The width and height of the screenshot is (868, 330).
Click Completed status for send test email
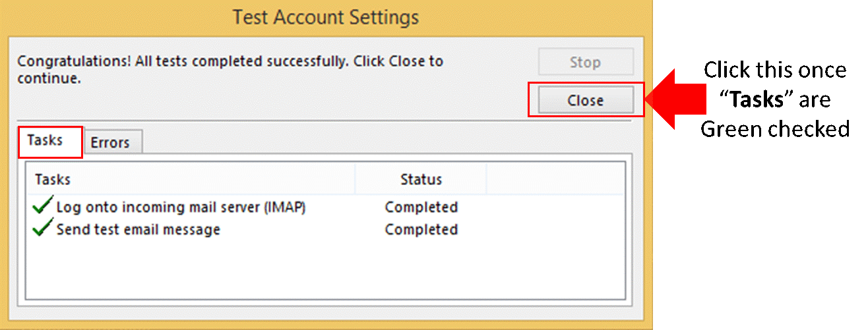point(421,229)
